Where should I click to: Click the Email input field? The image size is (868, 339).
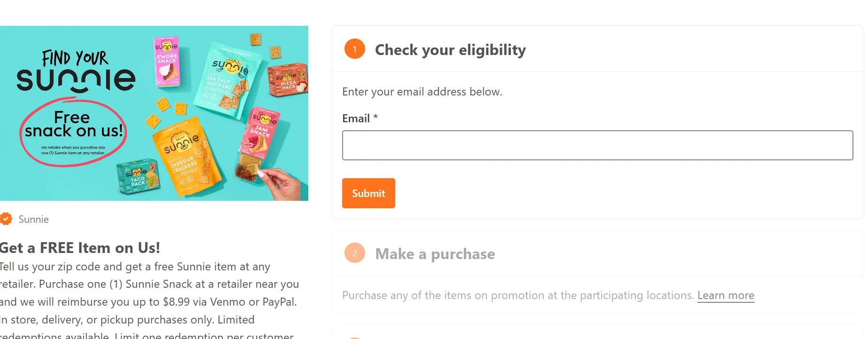[x=597, y=145]
